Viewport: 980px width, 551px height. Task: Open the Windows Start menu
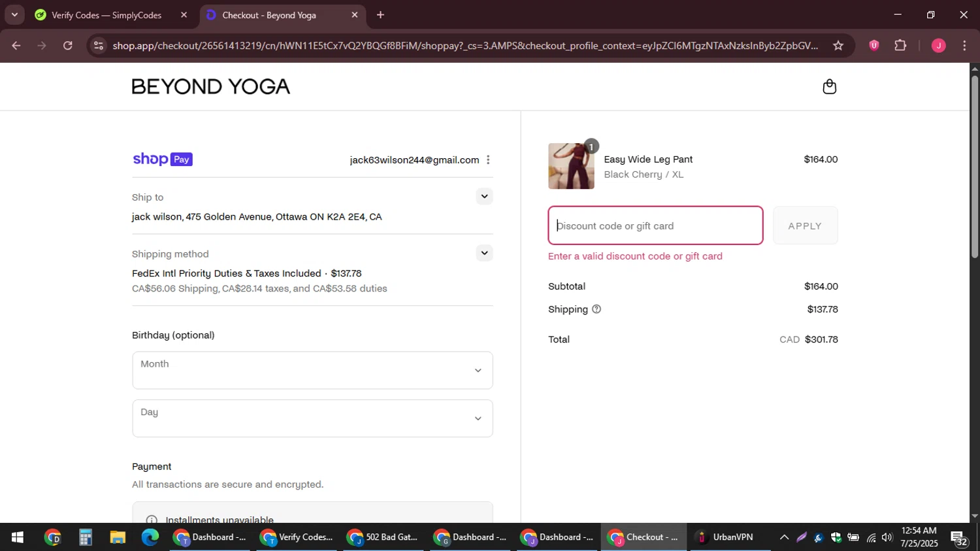coord(18,537)
